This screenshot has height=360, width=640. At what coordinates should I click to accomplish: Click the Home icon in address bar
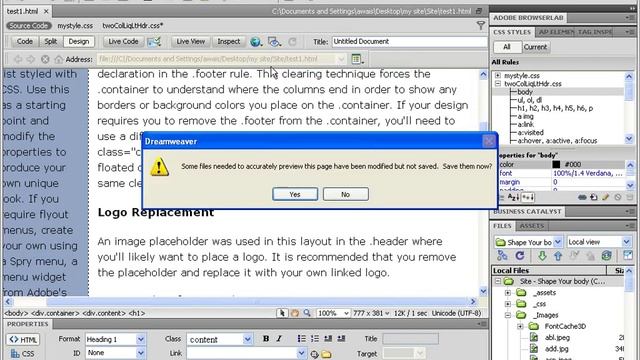[58, 59]
